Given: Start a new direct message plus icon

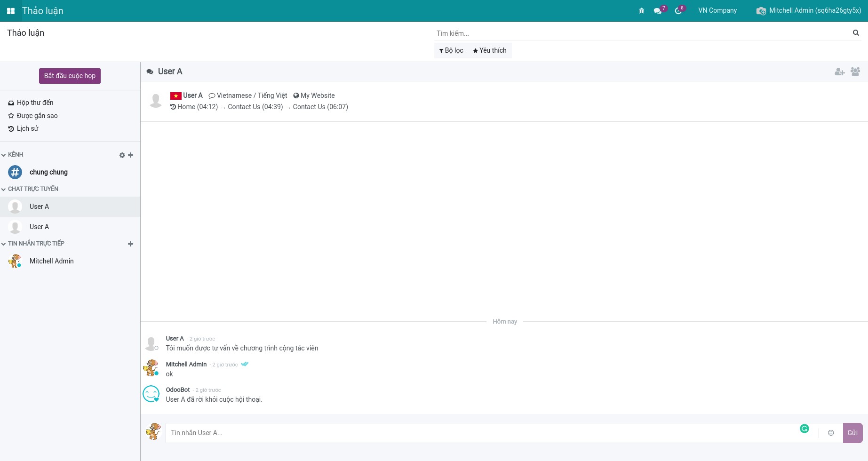Looking at the screenshot, I should coord(131,244).
